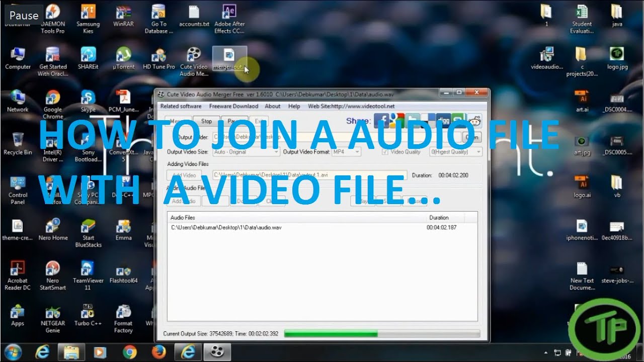Open the TeamViewer 11 shortcut

(88, 276)
